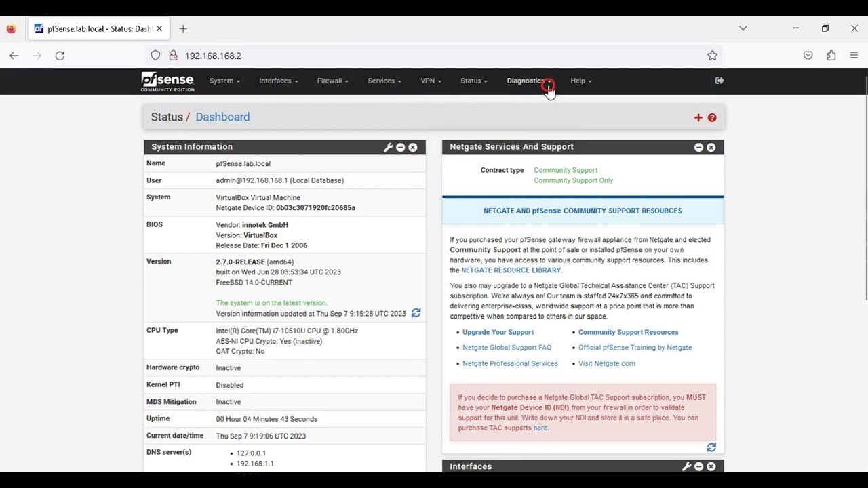This screenshot has height=488, width=868.
Task: Add widget with the plus icon
Action: pyautogui.click(x=698, y=117)
